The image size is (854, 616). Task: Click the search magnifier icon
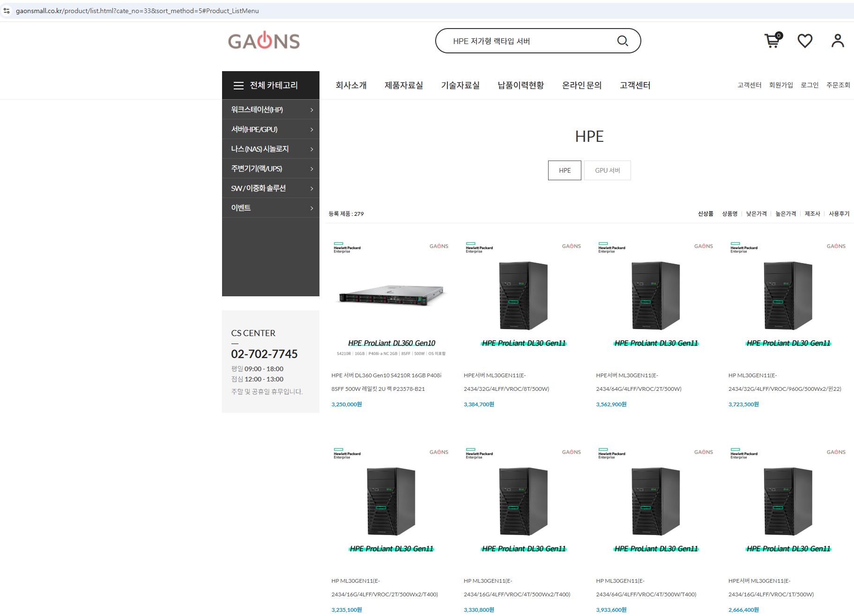[x=623, y=41]
